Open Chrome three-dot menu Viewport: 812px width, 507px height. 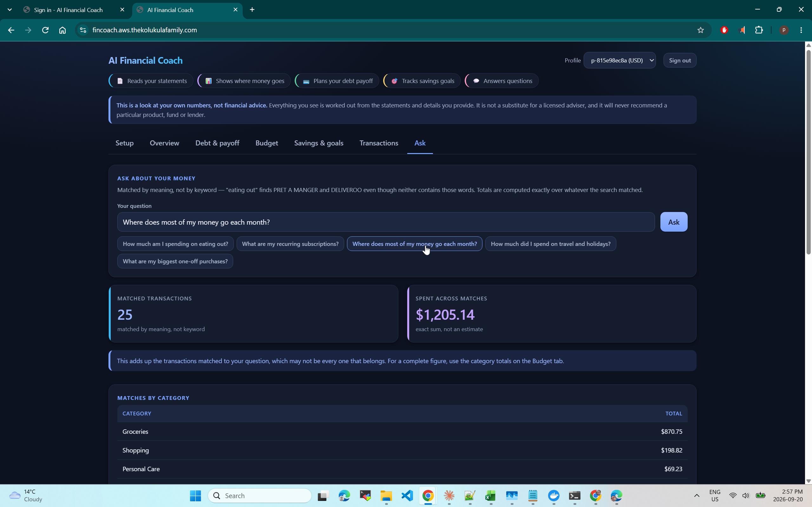pos(801,30)
